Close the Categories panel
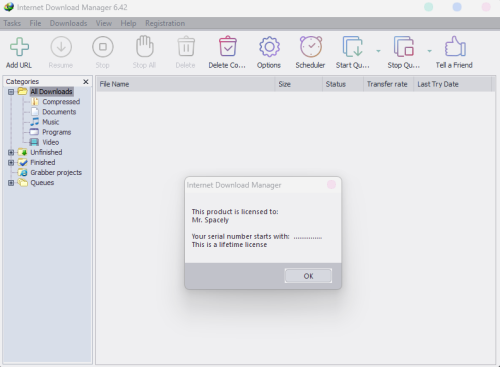Image resolution: width=500 pixels, height=367 pixels. pyautogui.click(x=86, y=82)
